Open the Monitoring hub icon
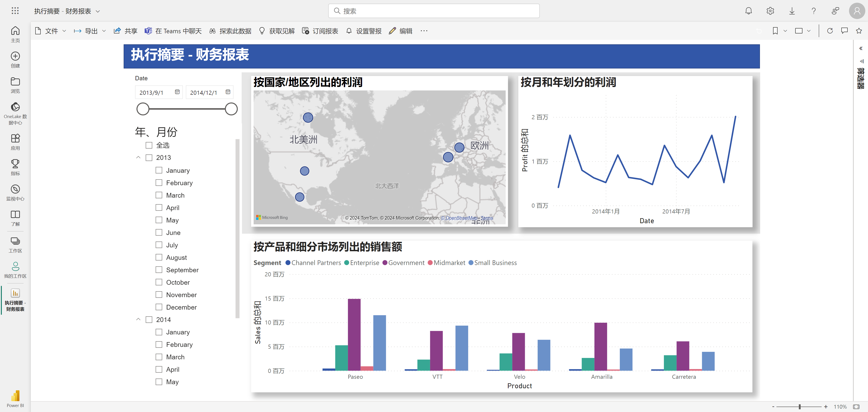The height and width of the screenshot is (412, 868). 15,189
